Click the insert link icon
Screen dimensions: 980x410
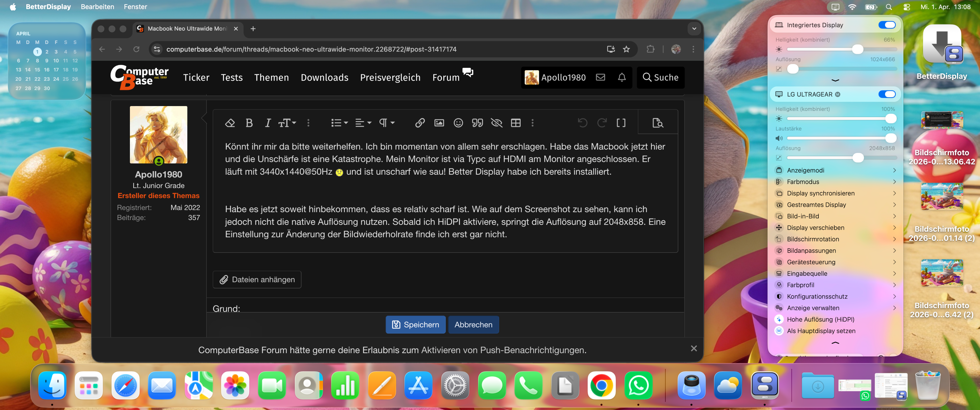pos(420,123)
